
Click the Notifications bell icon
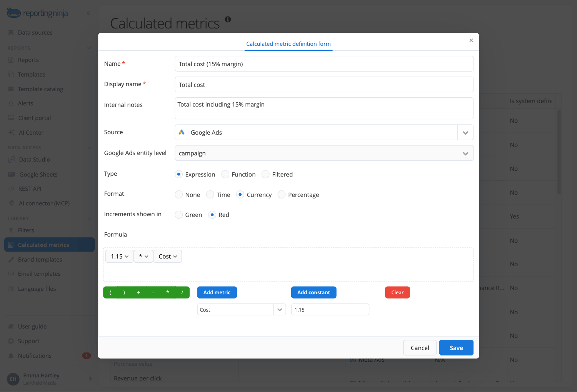point(11,356)
